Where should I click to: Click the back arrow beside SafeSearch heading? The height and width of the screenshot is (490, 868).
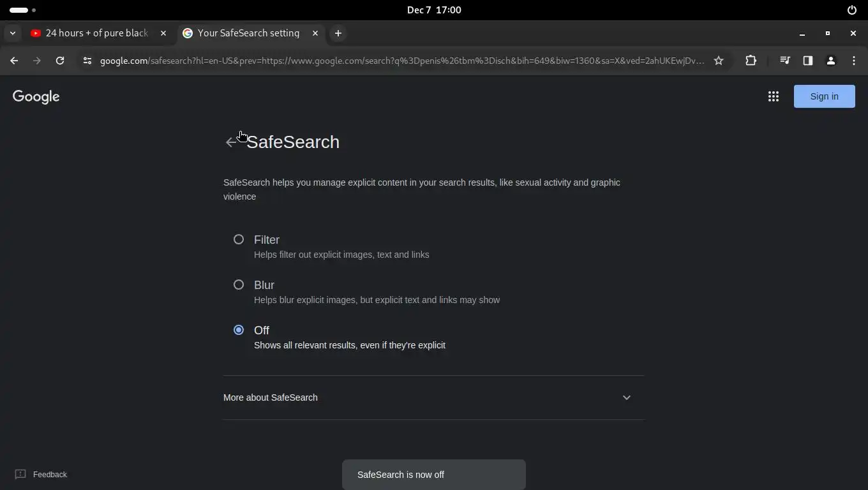[x=230, y=142]
